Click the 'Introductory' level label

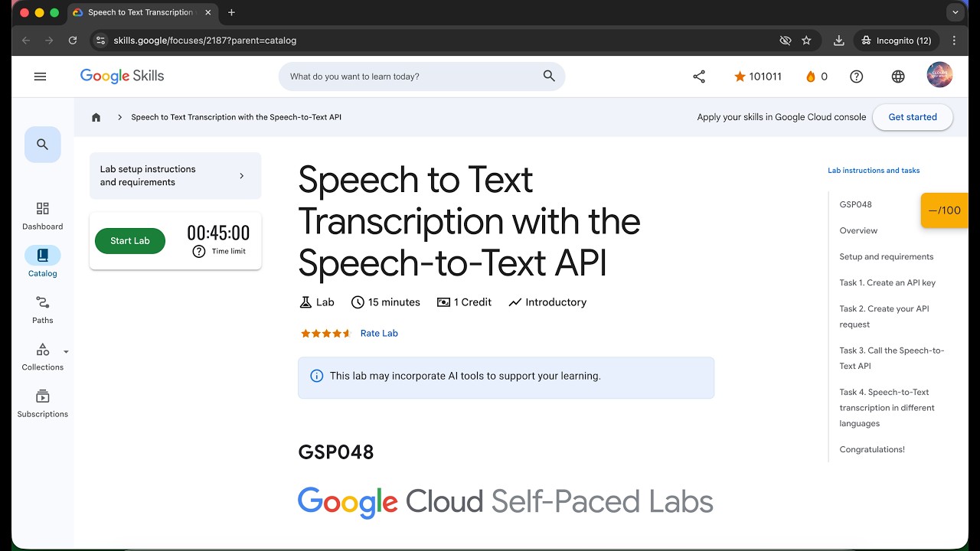[547, 302]
